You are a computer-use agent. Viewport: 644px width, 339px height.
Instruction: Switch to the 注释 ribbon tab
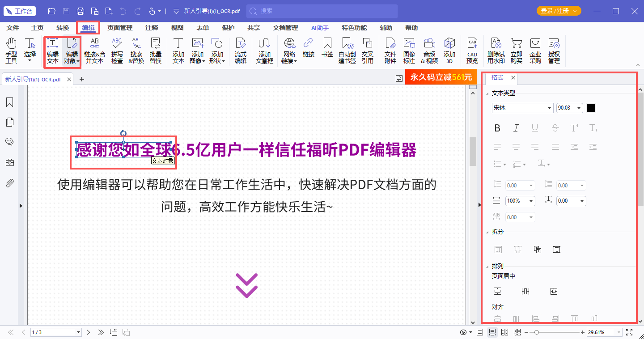coord(152,28)
